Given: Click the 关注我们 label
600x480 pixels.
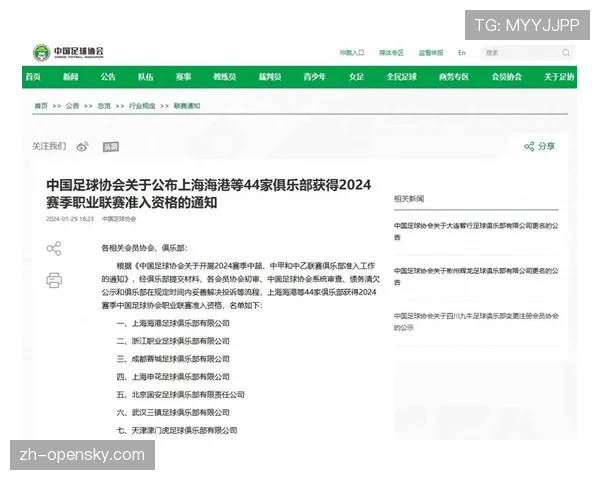Looking at the screenshot, I should (x=49, y=146).
